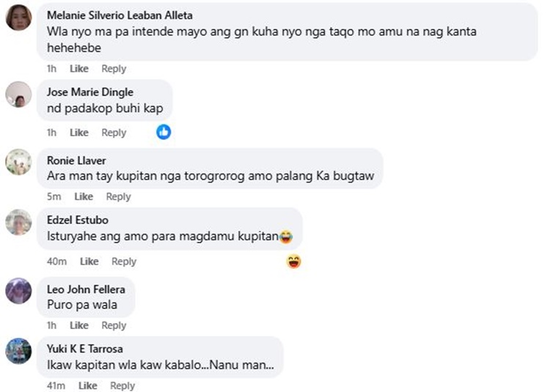The image size is (550, 392).
Task: Click the 5m timestamp on Ronie Llaver's comment
Action: pyautogui.click(x=54, y=196)
